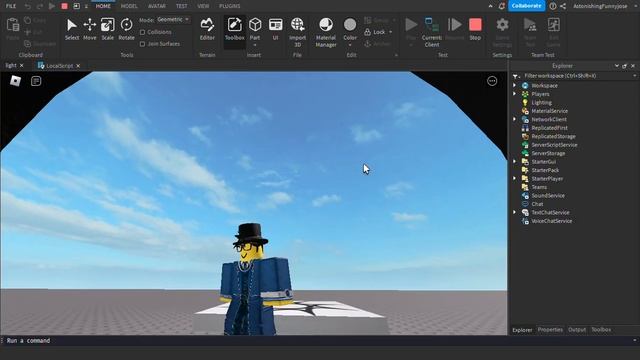640x360 pixels.
Task: Open the Terrain Editor
Action: [x=207, y=29]
